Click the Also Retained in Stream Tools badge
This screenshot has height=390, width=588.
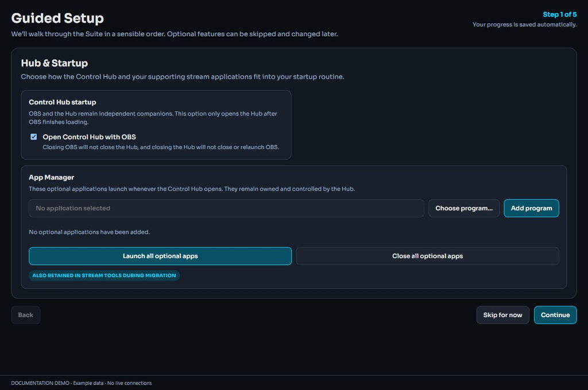(104, 275)
